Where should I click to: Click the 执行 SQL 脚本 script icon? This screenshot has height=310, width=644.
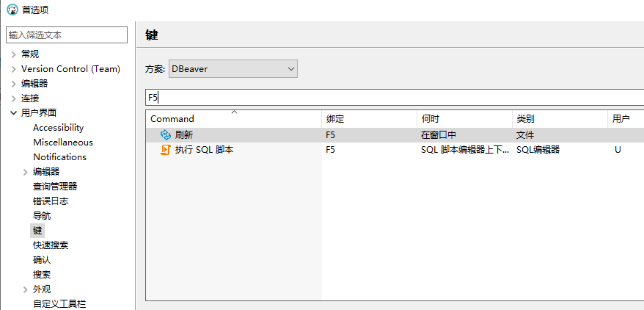click(x=165, y=150)
